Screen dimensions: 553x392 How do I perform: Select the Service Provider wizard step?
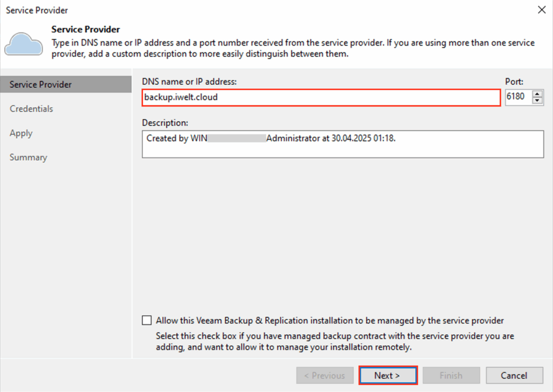coord(65,85)
